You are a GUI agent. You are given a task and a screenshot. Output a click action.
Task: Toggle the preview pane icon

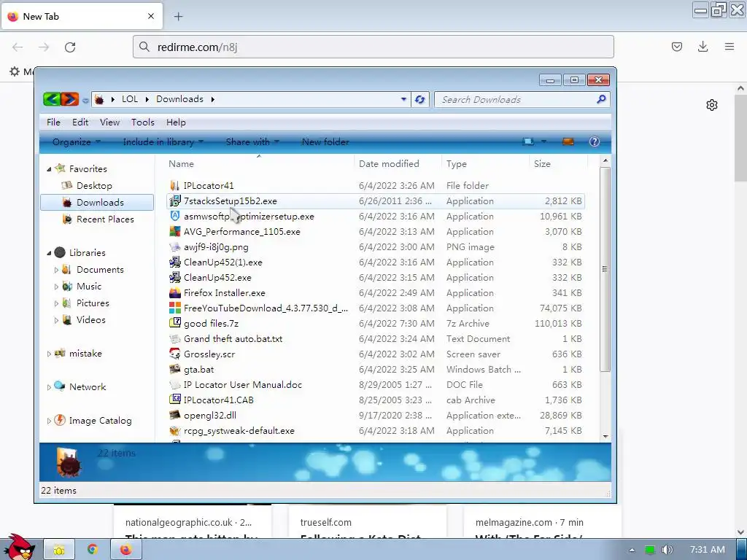pyautogui.click(x=568, y=141)
